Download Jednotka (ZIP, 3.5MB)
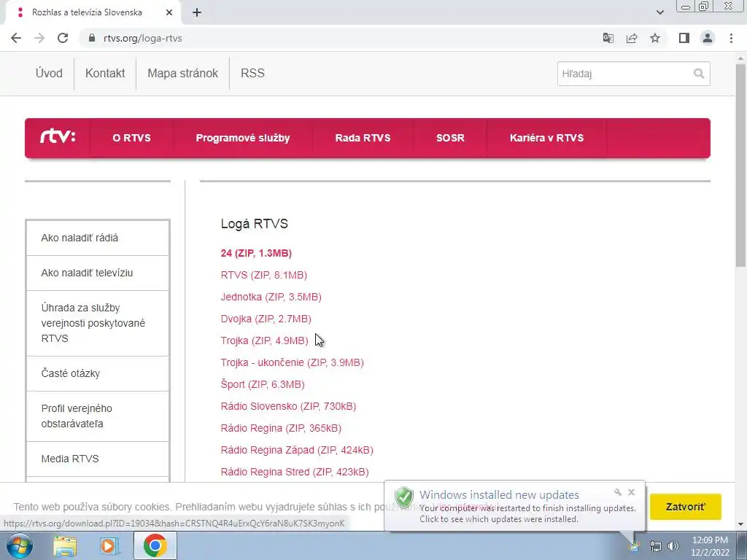 (x=271, y=297)
